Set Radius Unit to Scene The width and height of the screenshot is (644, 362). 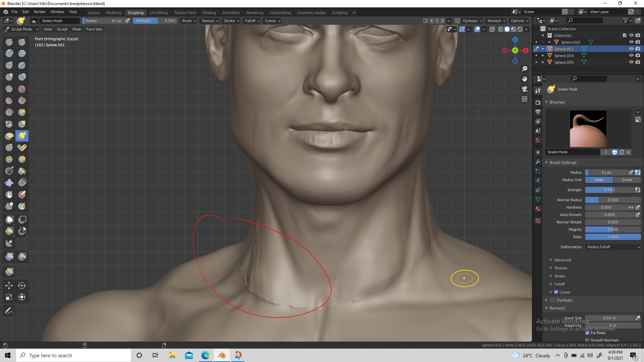pos(627,180)
